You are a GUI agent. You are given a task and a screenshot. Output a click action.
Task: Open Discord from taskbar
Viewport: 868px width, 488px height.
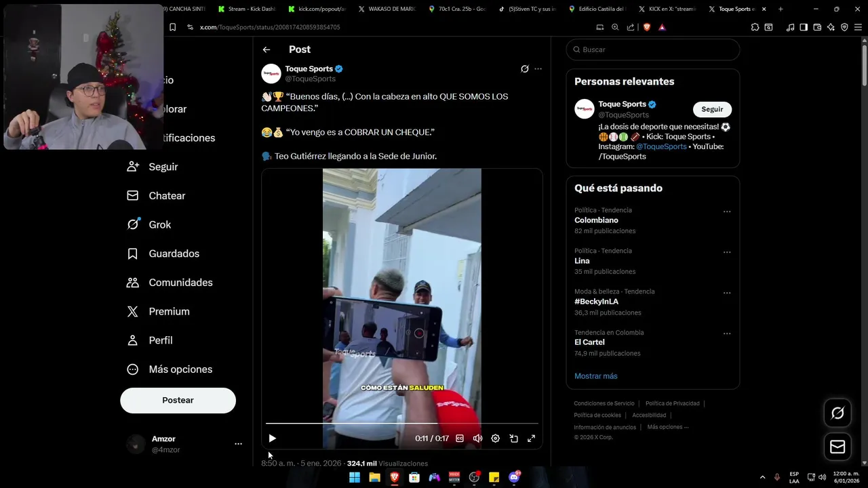(x=514, y=477)
